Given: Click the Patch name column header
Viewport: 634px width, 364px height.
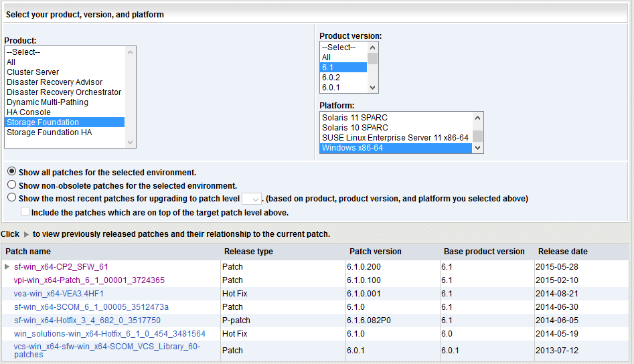Looking at the screenshot, I should pyautogui.click(x=28, y=252).
